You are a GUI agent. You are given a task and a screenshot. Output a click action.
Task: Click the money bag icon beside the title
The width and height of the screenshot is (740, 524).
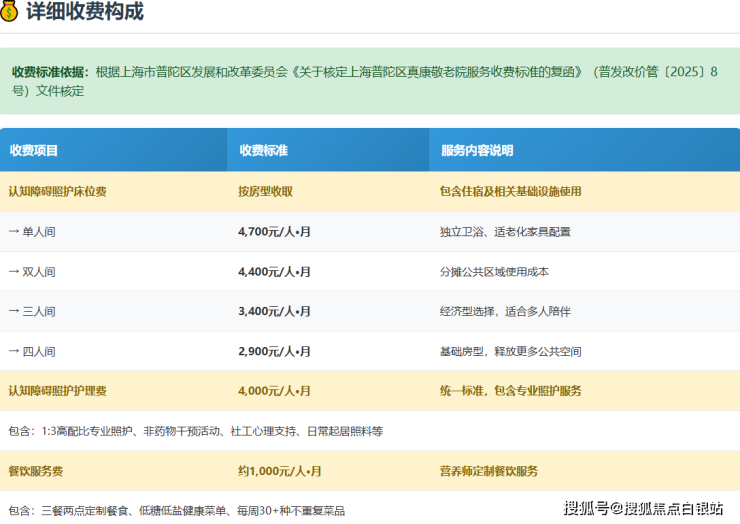[x=12, y=12]
